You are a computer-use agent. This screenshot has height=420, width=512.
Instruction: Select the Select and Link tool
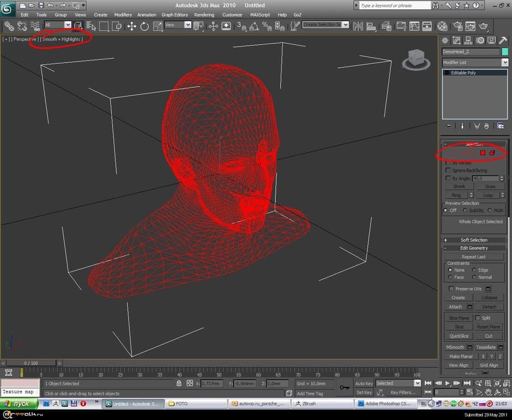click(x=9, y=26)
